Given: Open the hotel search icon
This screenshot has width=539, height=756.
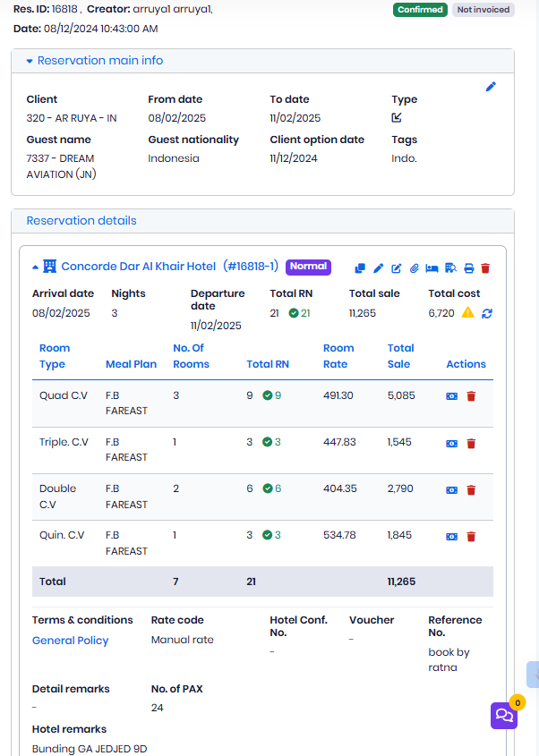Looking at the screenshot, I should tap(450, 268).
